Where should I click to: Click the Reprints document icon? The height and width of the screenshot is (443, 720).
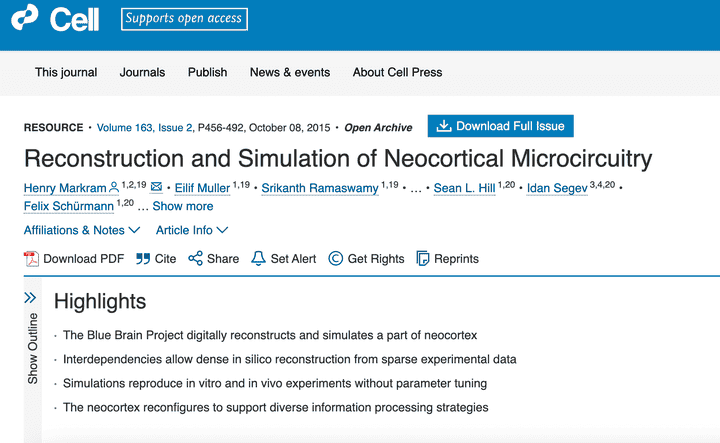tap(422, 258)
